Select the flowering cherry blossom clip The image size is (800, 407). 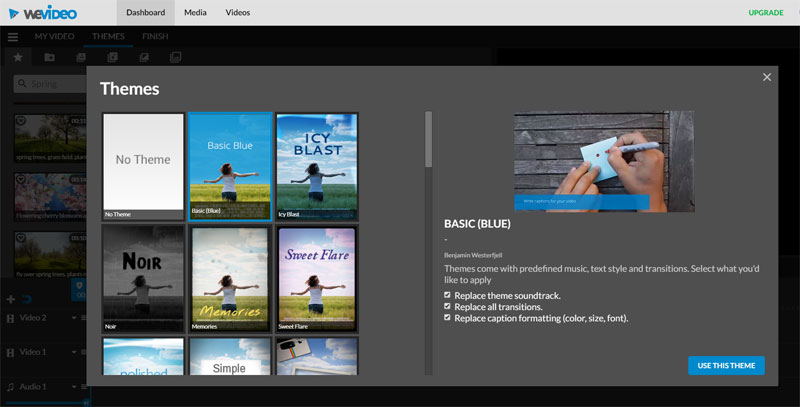click(x=50, y=196)
